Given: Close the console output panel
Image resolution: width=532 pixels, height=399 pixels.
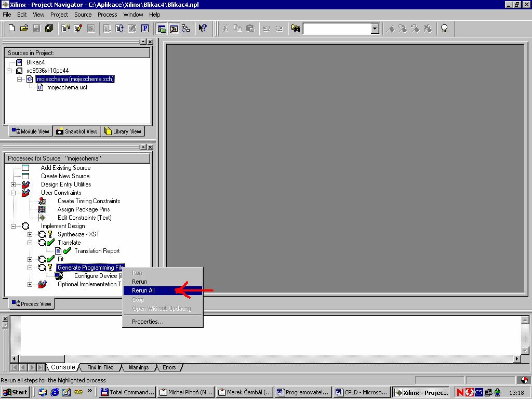Looking at the screenshot, I should 5,319.
